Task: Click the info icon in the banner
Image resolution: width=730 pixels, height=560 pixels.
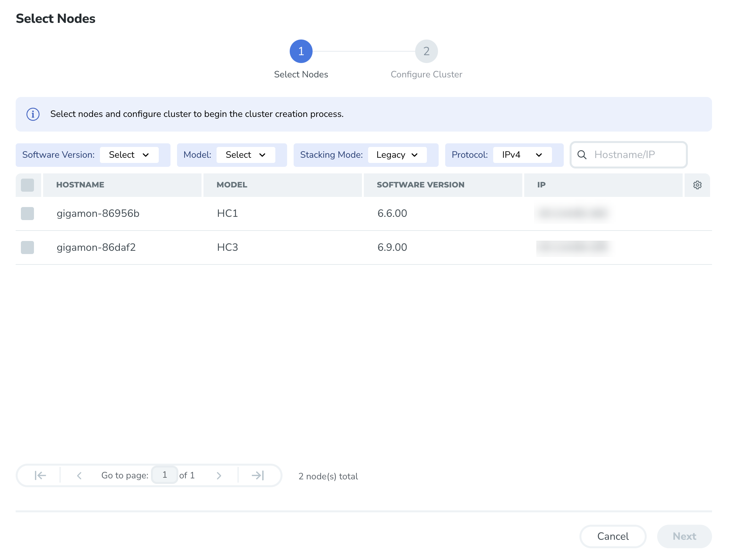Action: 33,114
